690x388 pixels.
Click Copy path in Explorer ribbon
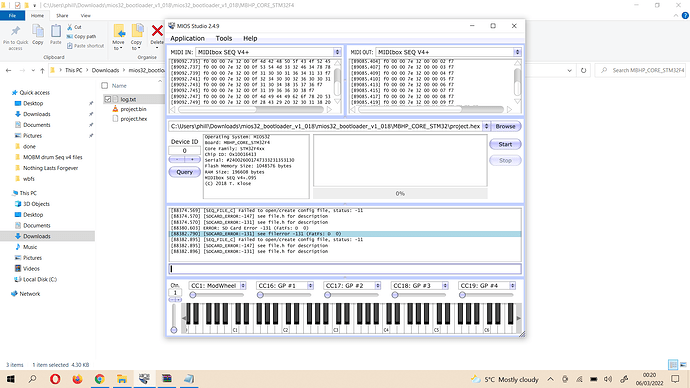(81, 37)
